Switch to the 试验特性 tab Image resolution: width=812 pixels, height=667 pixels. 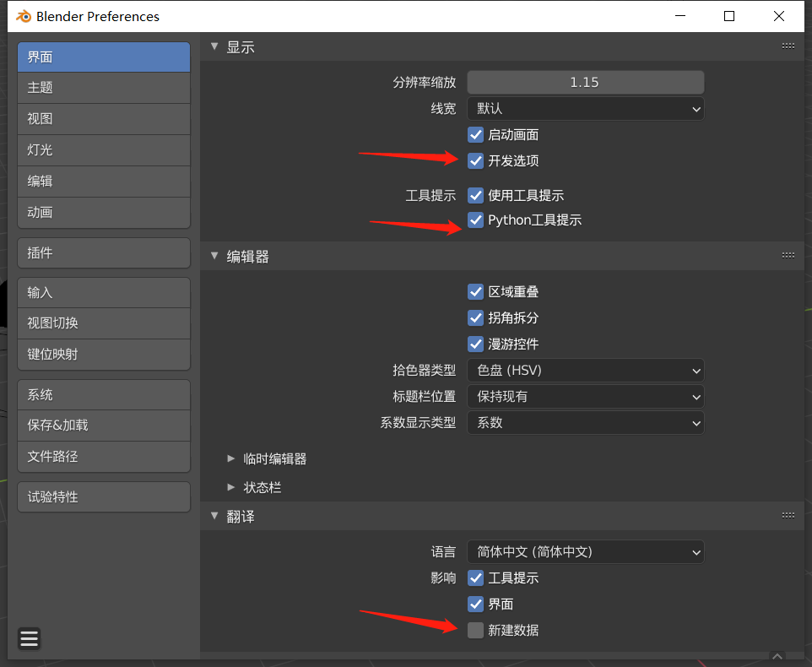(x=104, y=497)
